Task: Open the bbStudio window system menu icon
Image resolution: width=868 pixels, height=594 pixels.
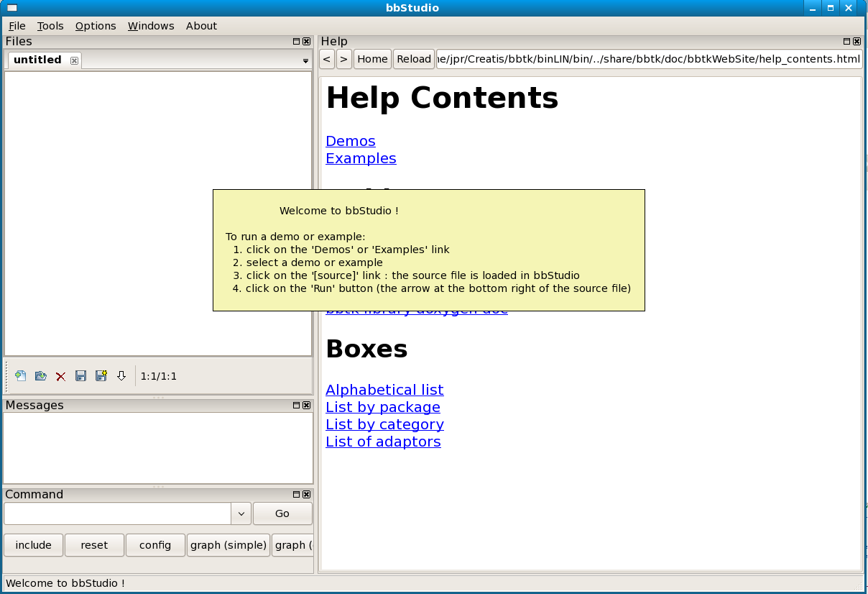Action: point(11,8)
